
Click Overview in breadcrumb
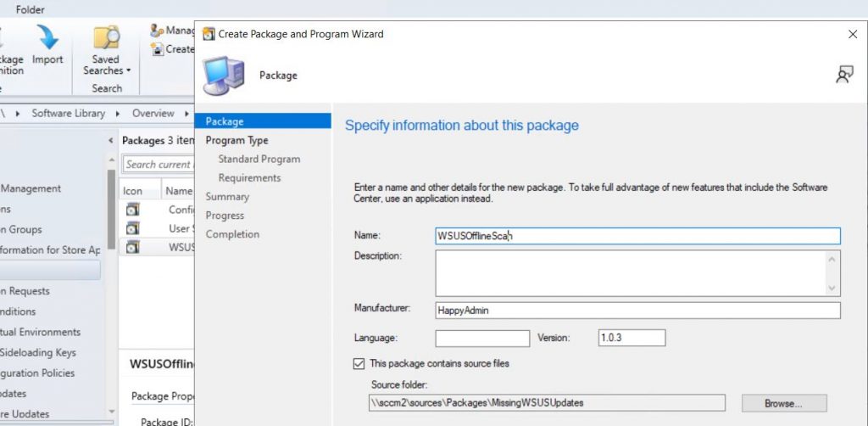tap(153, 114)
